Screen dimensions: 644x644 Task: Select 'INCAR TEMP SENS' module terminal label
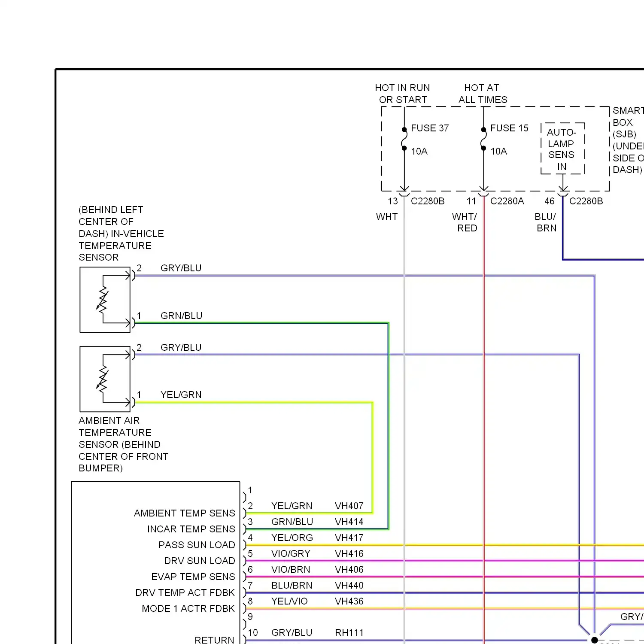tap(191, 529)
